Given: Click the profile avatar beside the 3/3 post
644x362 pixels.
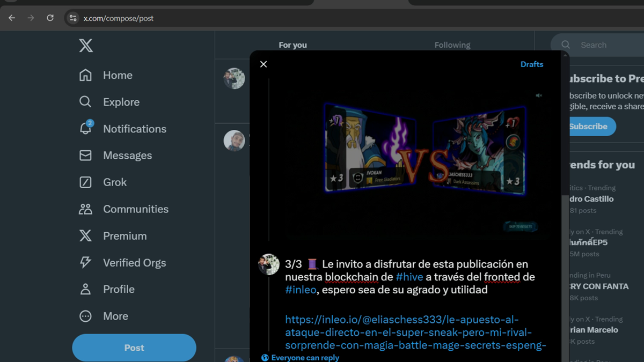Looking at the screenshot, I should pos(269,264).
